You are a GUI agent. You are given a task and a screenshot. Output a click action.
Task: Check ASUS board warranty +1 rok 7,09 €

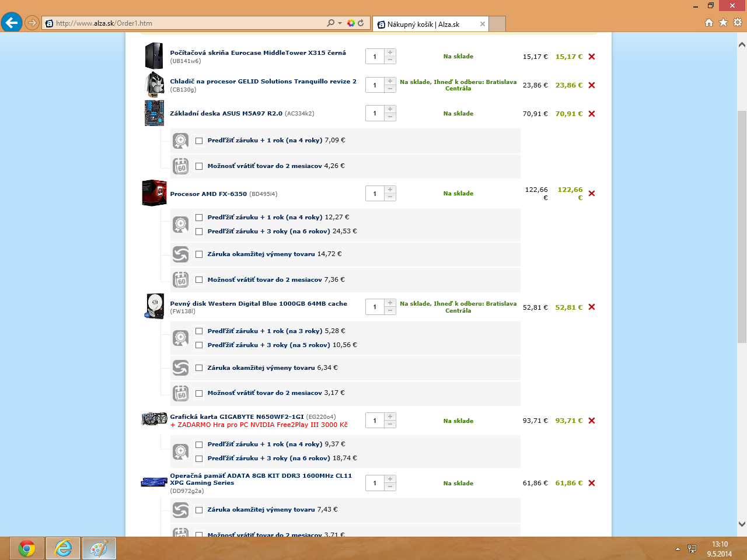[199, 141]
